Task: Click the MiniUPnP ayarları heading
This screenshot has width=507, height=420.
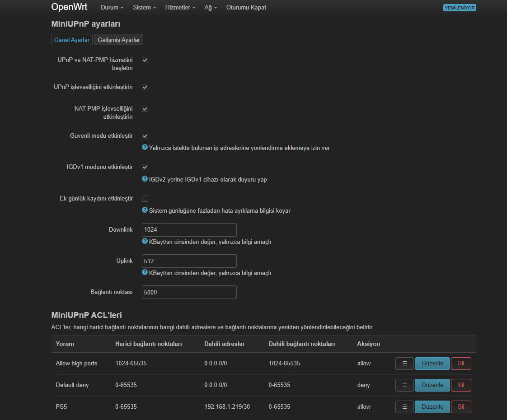Action: pyautogui.click(x=86, y=24)
